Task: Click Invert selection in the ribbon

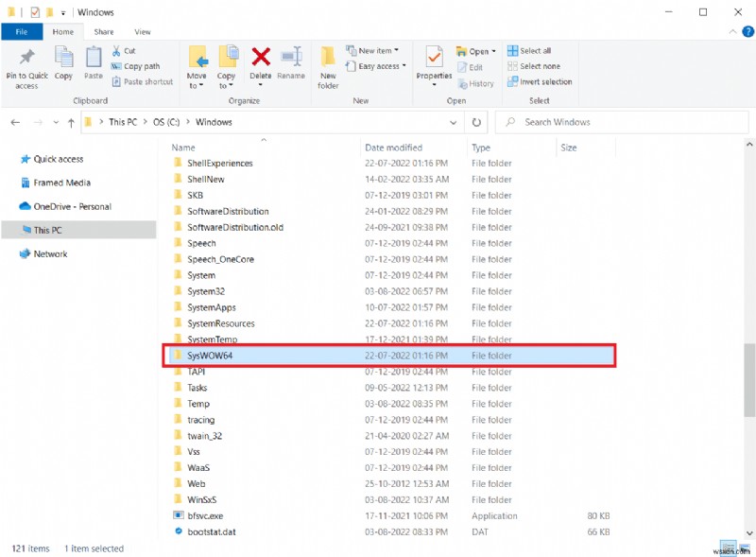Action: (x=540, y=81)
